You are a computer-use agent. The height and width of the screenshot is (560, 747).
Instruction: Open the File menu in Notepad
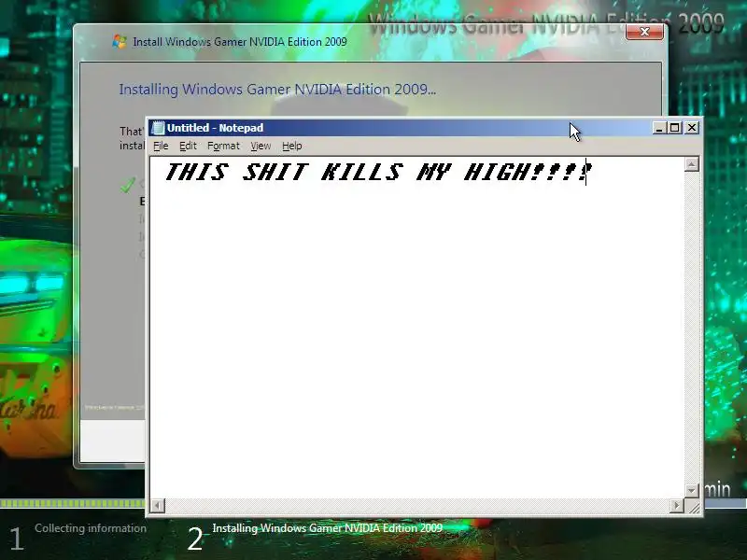161,146
